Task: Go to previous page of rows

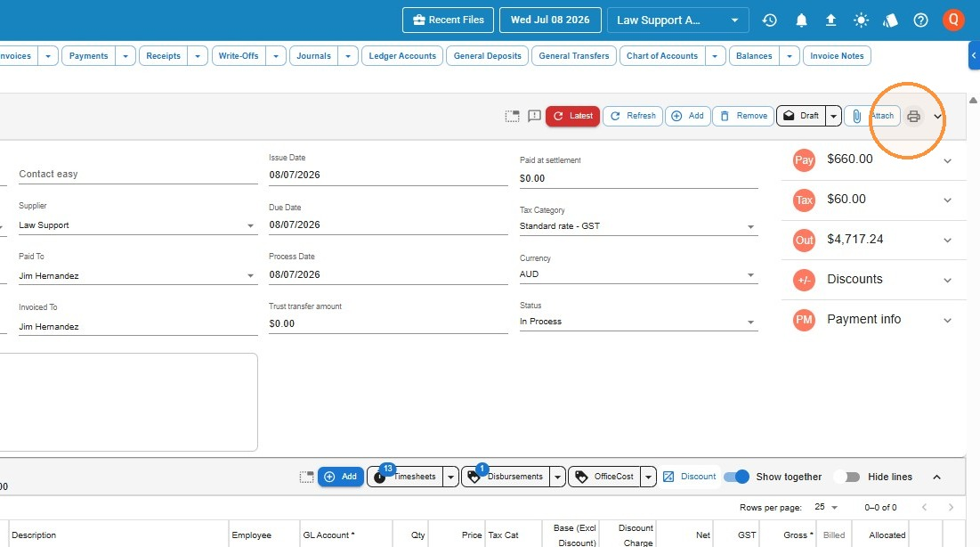Action: (925, 507)
